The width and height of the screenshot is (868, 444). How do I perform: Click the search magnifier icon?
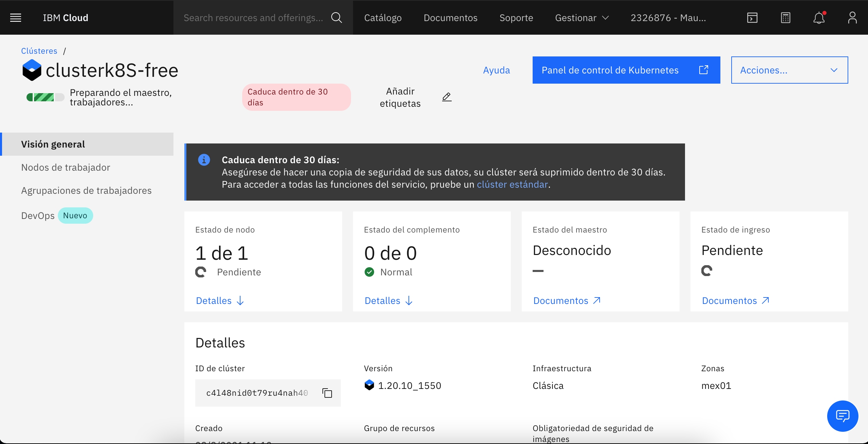coord(336,18)
